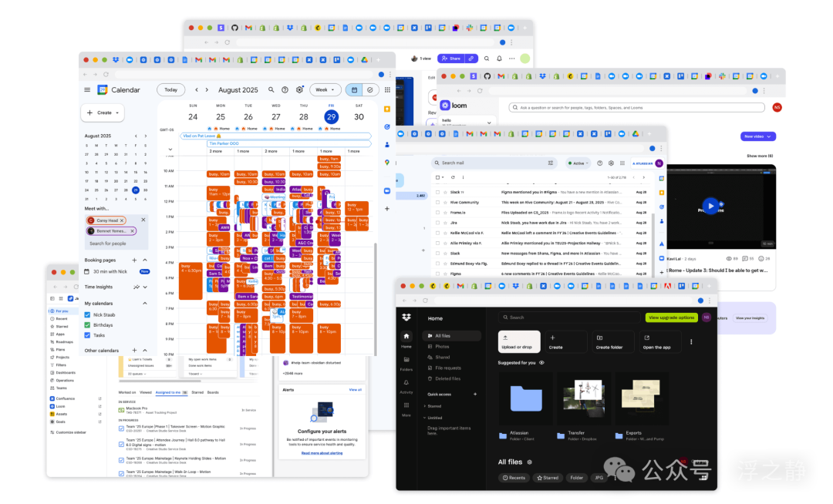Star the Jira email in Gmail

[445, 223]
